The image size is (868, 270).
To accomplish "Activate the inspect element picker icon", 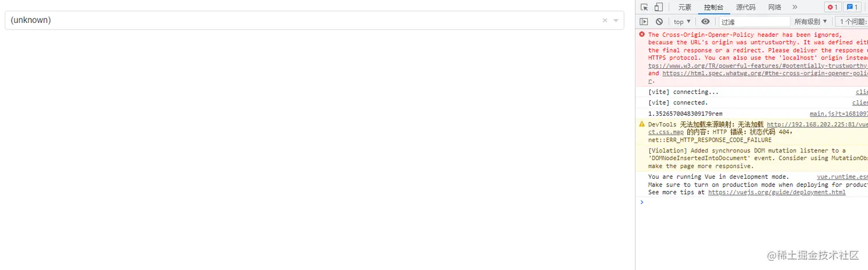I will click(x=644, y=7).
